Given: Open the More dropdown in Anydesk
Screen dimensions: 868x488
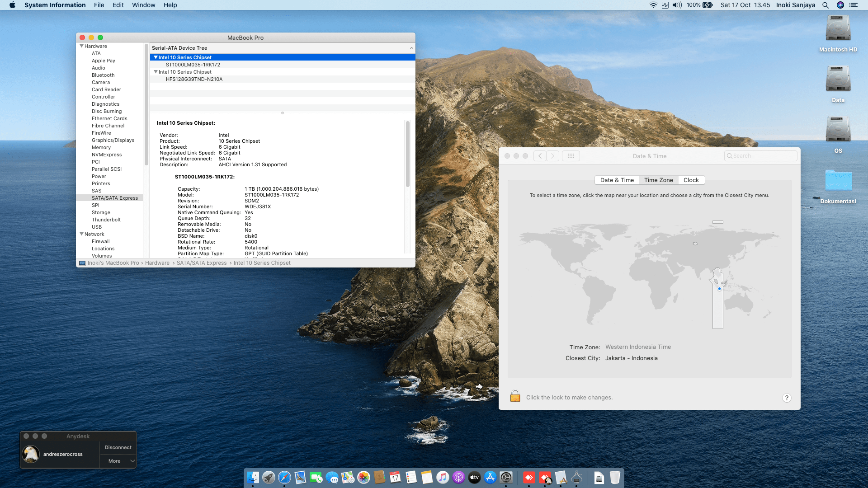Looking at the screenshot, I should click(118, 461).
